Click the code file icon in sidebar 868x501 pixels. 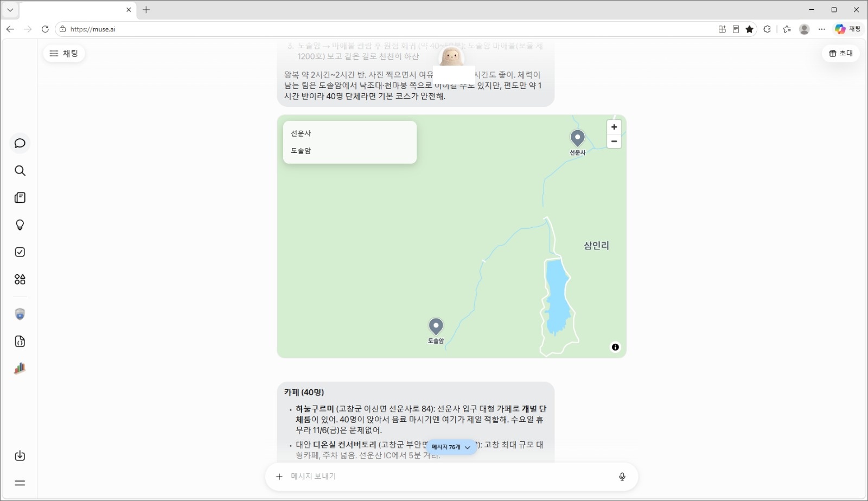pos(20,342)
